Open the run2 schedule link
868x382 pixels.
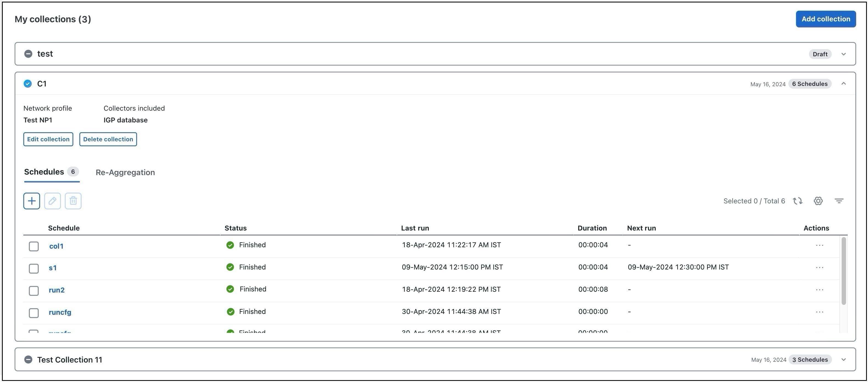click(57, 290)
